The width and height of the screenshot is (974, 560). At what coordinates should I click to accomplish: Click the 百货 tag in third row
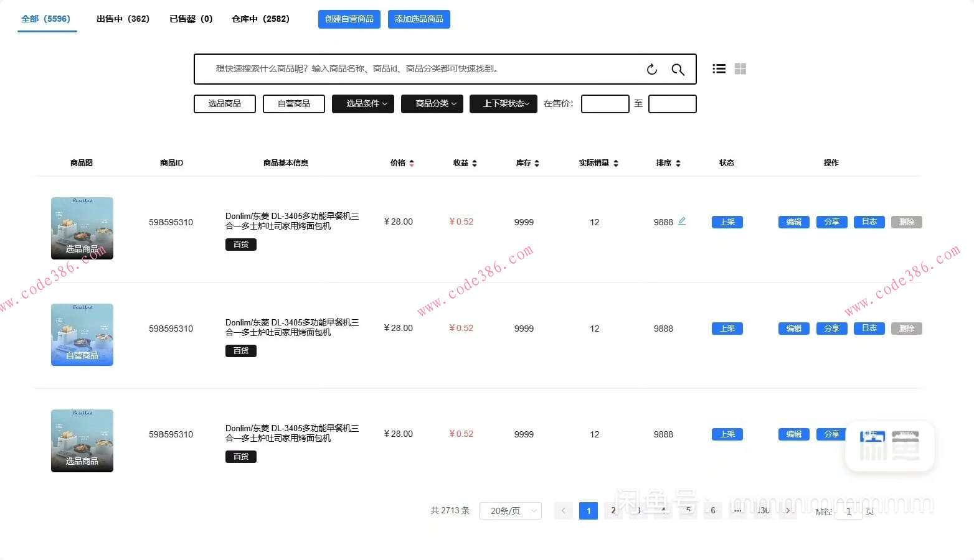tap(241, 457)
